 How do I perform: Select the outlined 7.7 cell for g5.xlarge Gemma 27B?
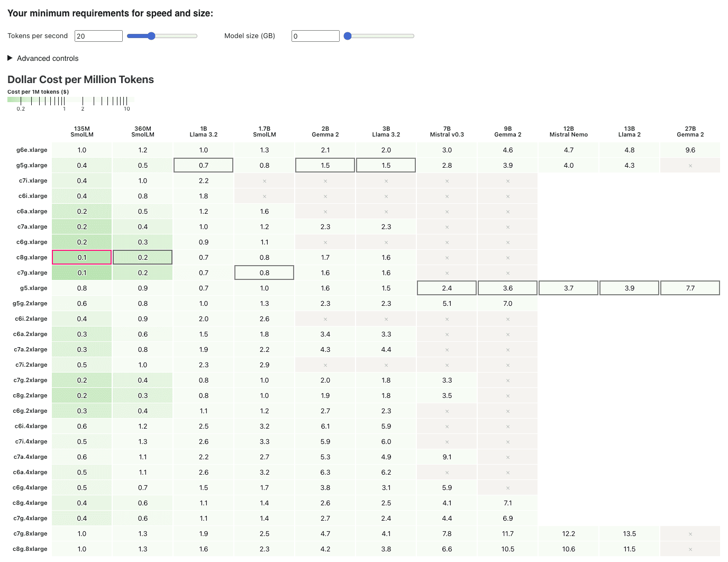[690, 288]
